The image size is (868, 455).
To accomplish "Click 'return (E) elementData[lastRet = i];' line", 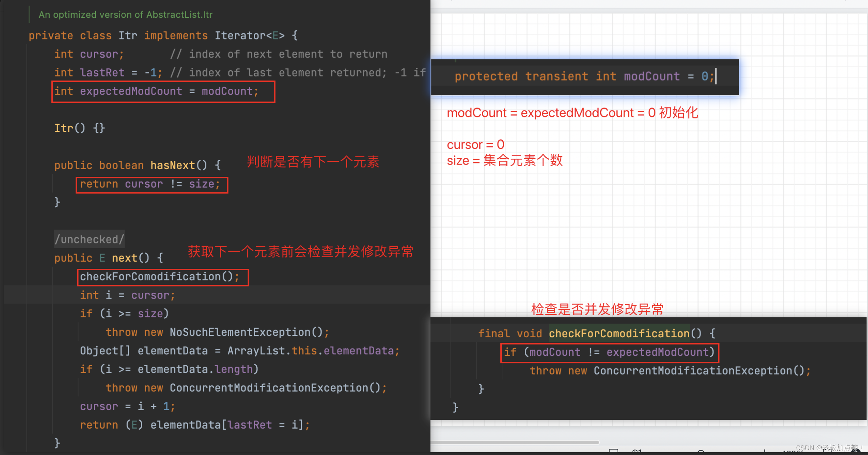I will [x=195, y=425].
